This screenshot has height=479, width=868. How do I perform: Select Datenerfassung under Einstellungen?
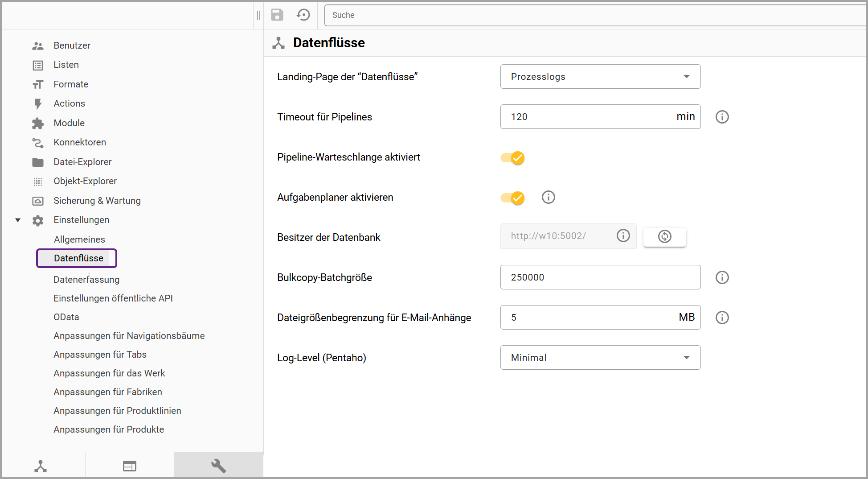86,280
